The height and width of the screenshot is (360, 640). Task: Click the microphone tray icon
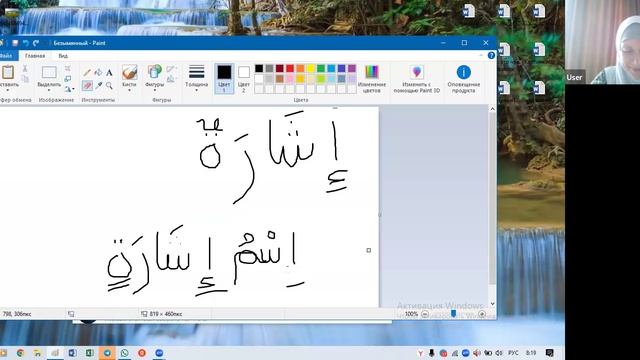coord(431,353)
